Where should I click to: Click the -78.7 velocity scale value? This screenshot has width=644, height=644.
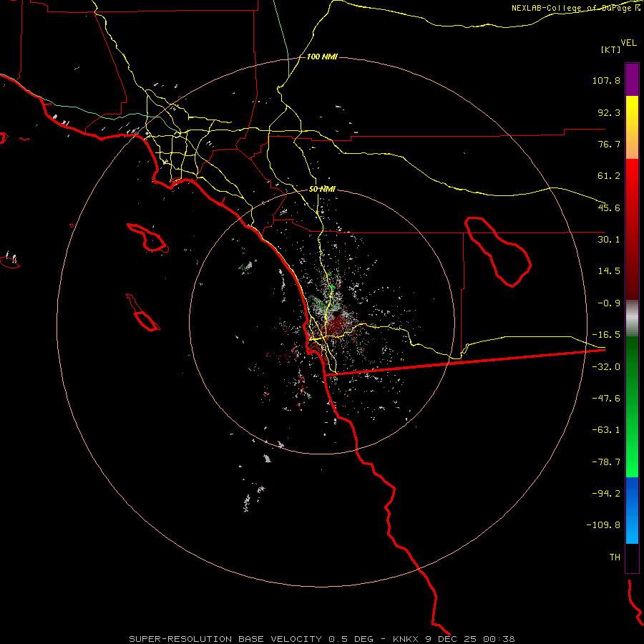click(x=606, y=462)
